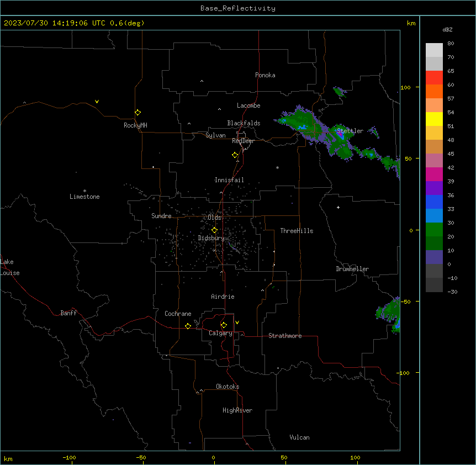
Task: Select the Vulcan label
Action: pos(299,437)
